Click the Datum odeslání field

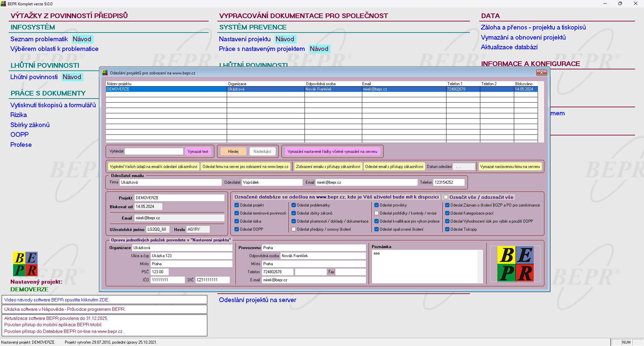tap(464, 167)
